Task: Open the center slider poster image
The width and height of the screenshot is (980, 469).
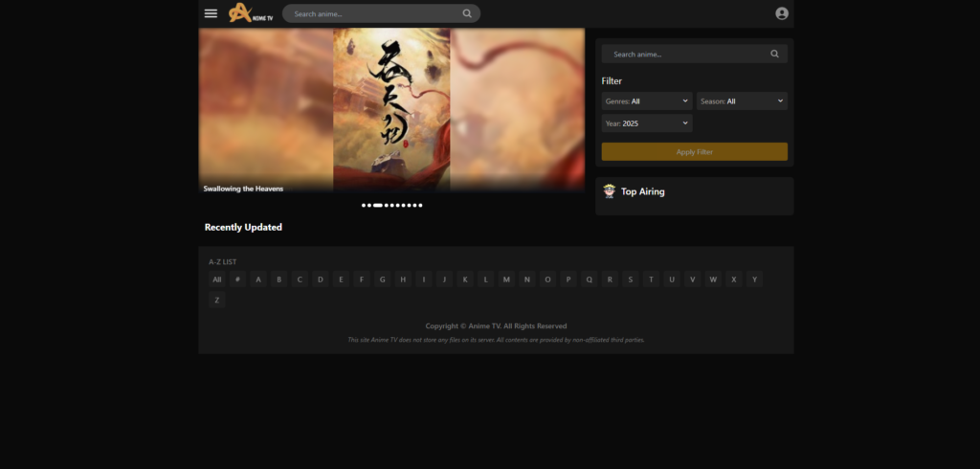Action: point(391,109)
